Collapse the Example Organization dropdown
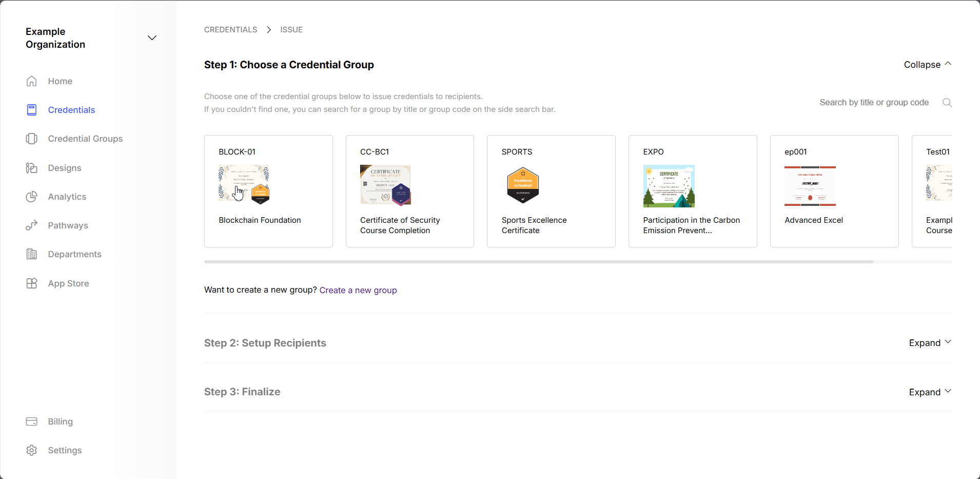Image resolution: width=980 pixels, height=479 pixels. 152,37
